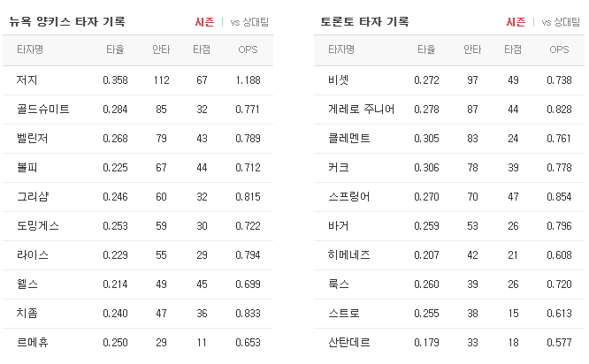Select batter 골드슈미트 name
The image size is (589, 364).
point(43,110)
